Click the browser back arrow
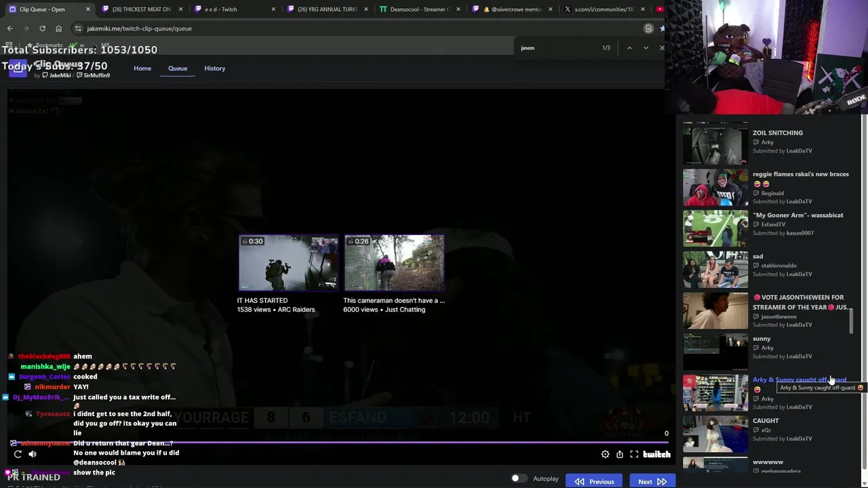Image resolution: width=868 pixels, height=488 pixels. tap(9, 28)
